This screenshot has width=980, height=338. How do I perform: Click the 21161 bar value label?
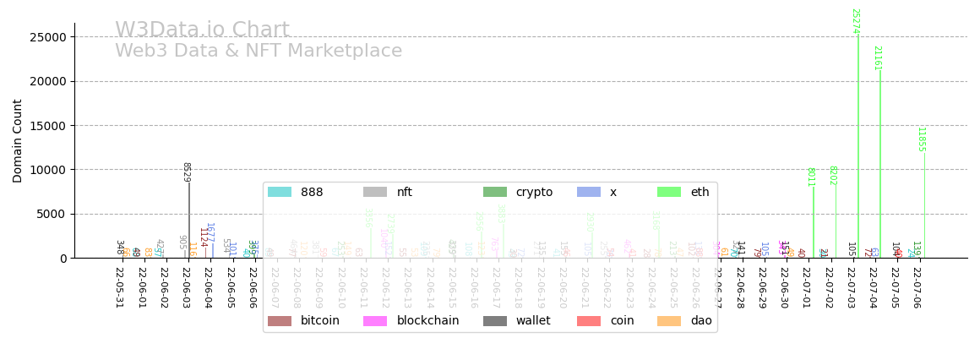[x=877, y=58]
